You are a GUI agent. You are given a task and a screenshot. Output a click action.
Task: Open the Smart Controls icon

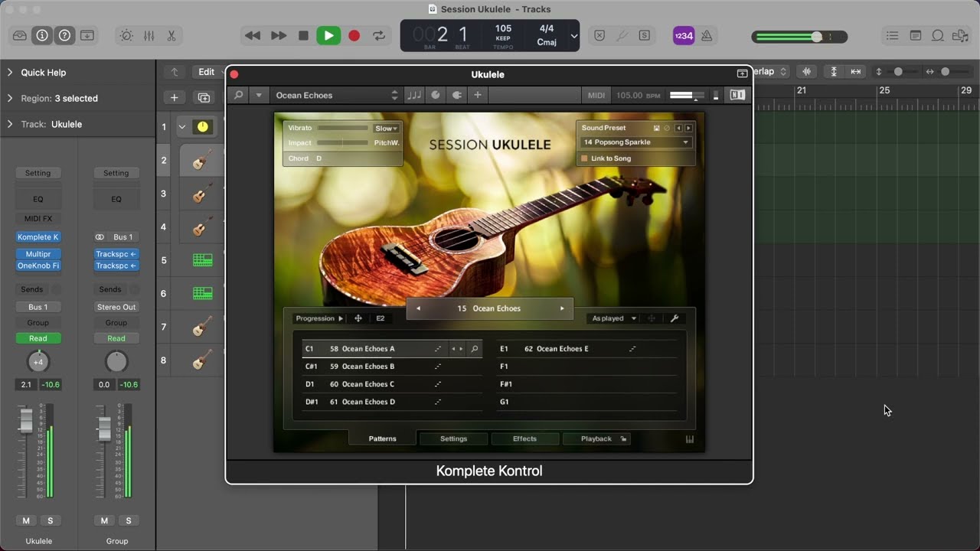pyautogui.click(x=126, y=36)
